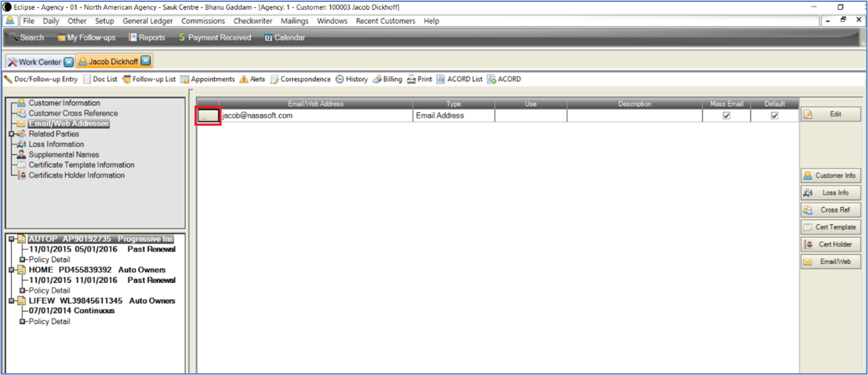Expand the Related Parties tree node

(12, 134)
